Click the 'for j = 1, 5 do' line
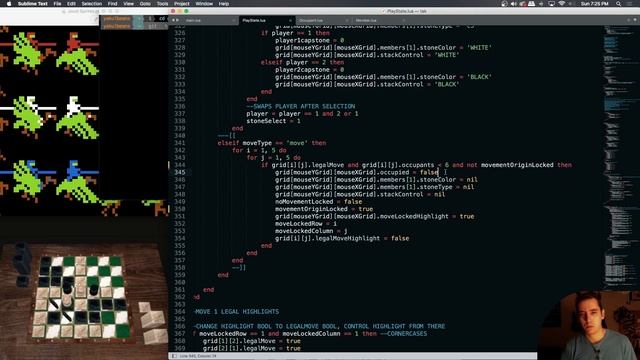The height and width of the screenshot is (360, 640). pos(273,158)
